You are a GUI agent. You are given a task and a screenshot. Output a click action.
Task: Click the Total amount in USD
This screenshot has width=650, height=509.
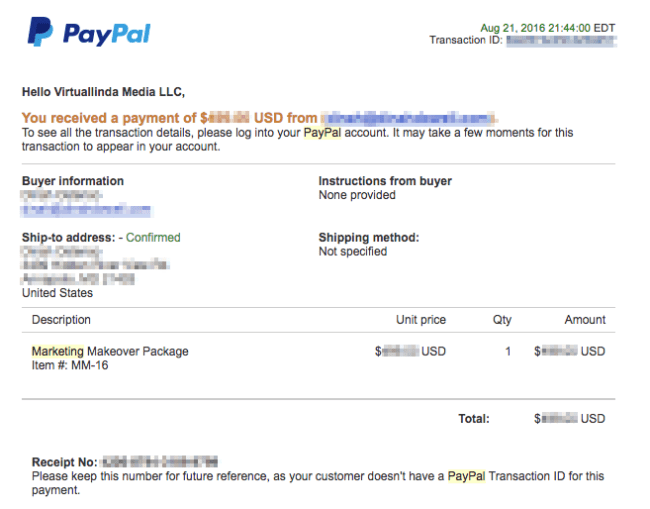tap(570, 419)
